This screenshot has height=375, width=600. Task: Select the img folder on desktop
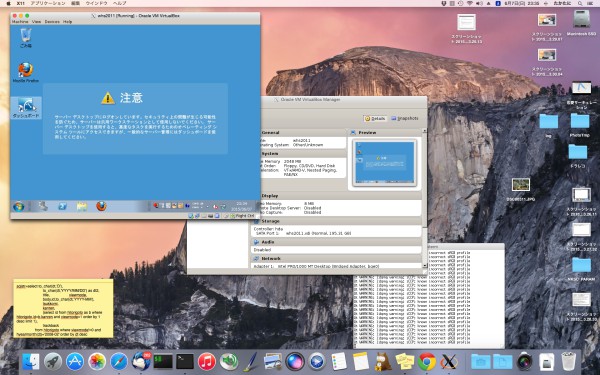549,126
